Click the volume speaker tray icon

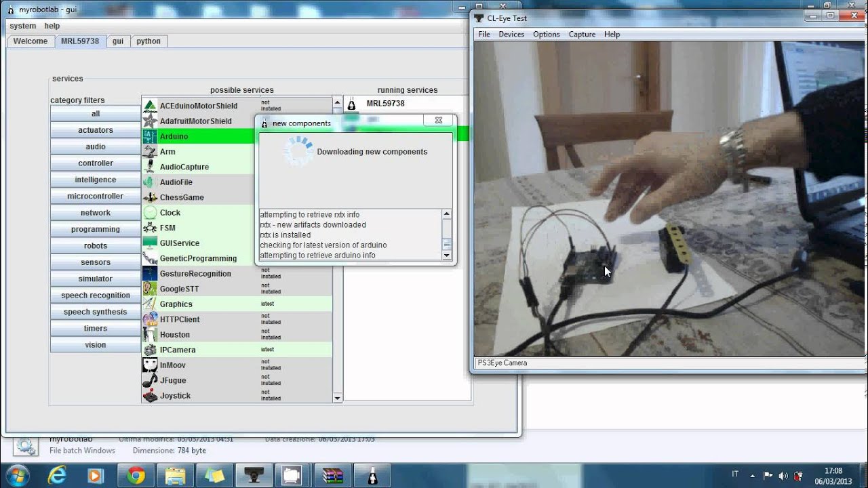click(x=783, y=476)
